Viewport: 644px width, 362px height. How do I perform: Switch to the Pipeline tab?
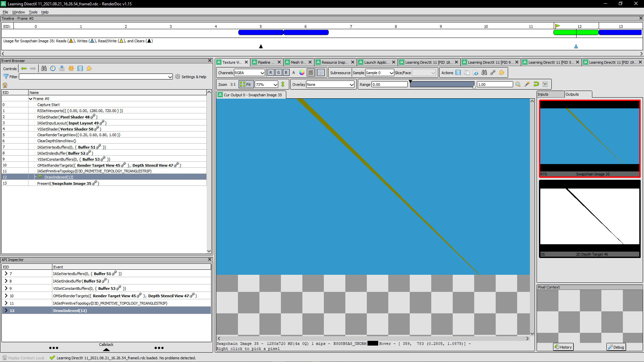click(266, 62)
